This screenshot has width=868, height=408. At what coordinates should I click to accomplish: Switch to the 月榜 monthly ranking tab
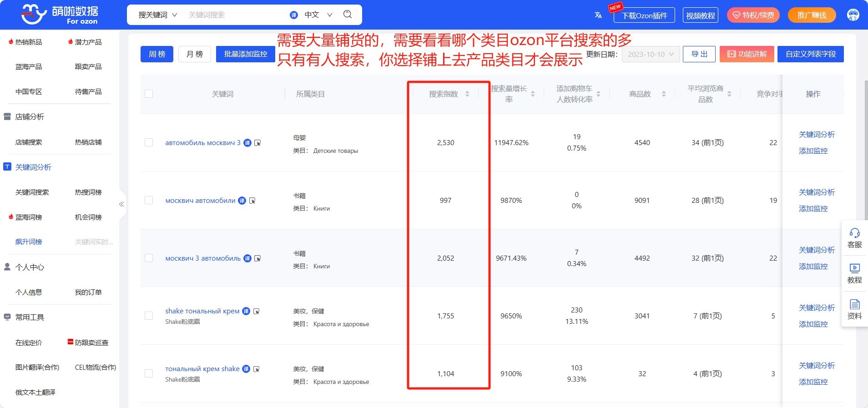tap(195, 54)
